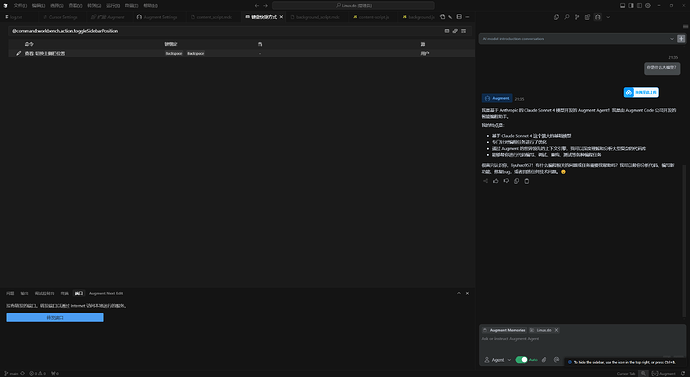Click Augment in the status bar
Screen dimensions: 690x377
click(x=664, y=373)
